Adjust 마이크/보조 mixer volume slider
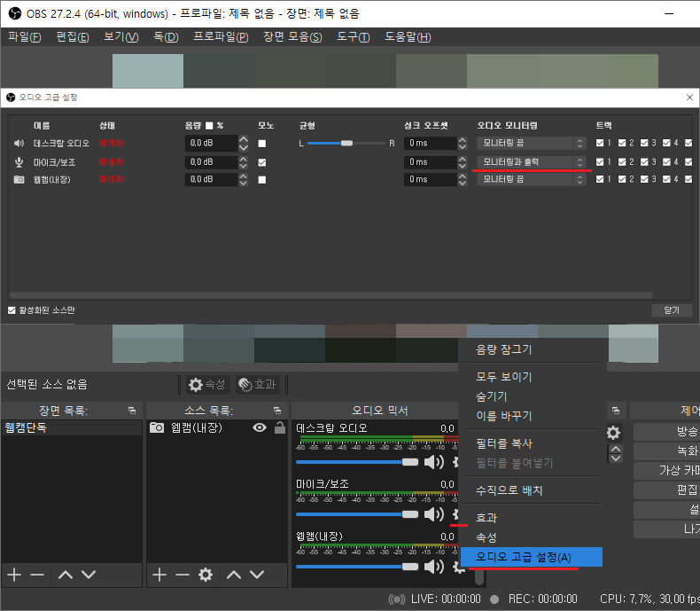The image size is (700, 611). 357,514
